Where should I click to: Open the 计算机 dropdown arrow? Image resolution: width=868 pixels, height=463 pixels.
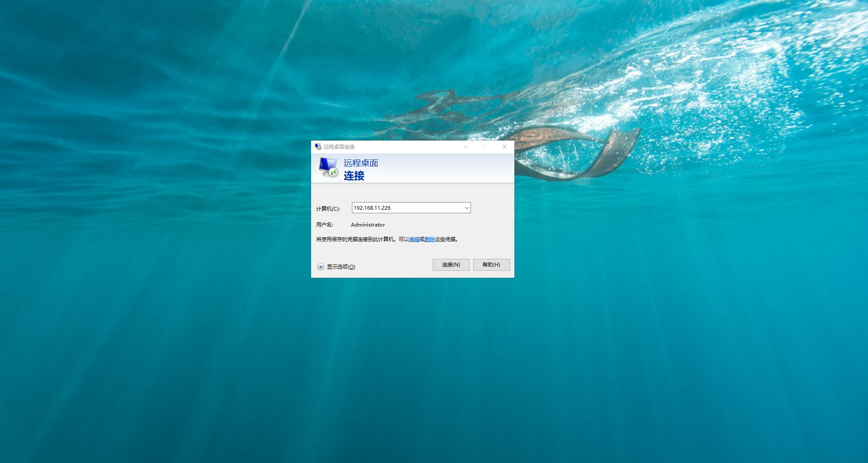click(467, 208)
